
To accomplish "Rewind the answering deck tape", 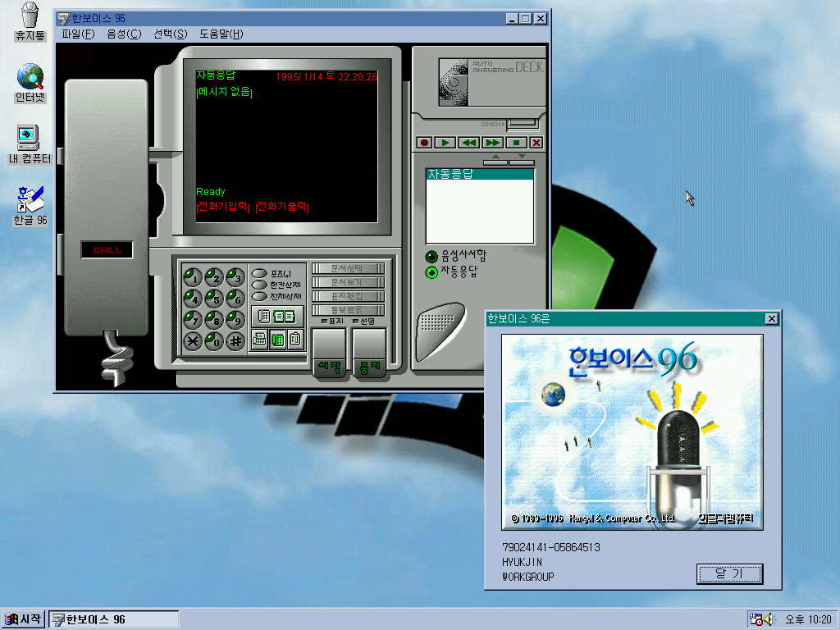I will tap(468, 143).
